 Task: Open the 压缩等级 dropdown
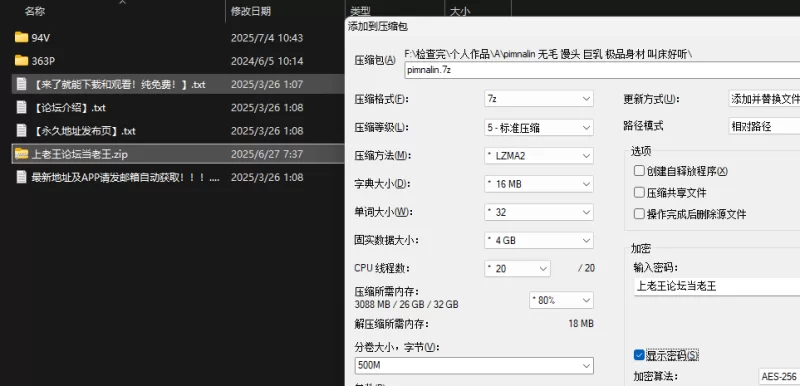(x=538, y=127)
